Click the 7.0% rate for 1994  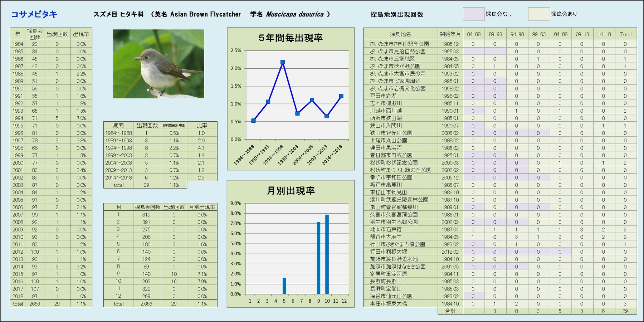point(81,118)
